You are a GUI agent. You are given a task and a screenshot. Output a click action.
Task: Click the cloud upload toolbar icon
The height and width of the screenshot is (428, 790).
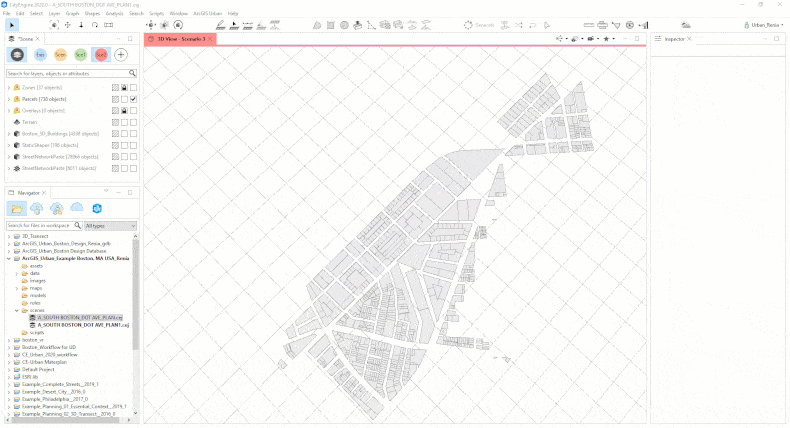click(x=686, y=25)
